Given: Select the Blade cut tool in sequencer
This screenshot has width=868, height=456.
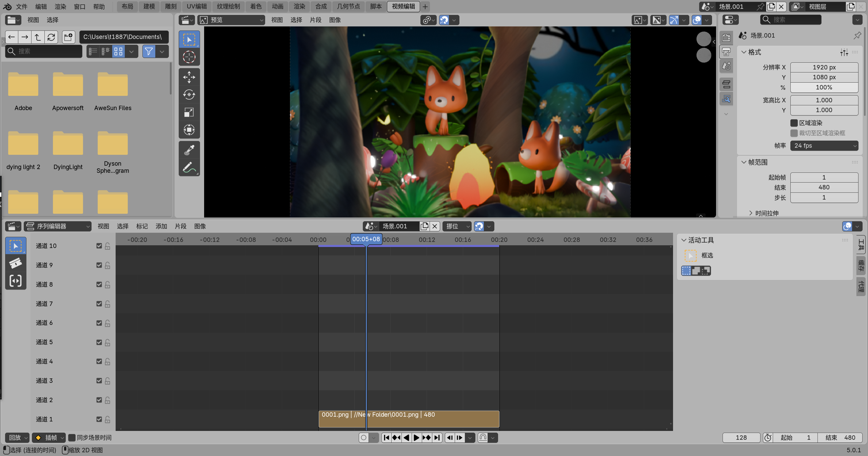Looking at the screenshot, I should pos(15,263).
